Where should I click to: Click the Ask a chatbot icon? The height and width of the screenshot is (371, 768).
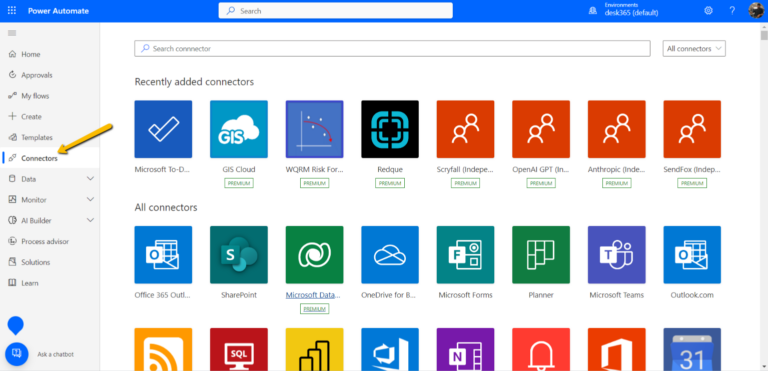(x=17, y=354)
